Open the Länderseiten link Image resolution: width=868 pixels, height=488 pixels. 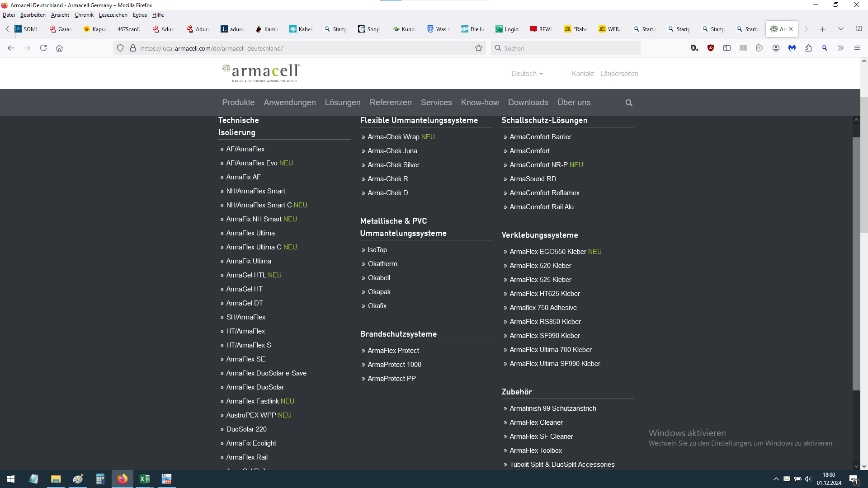pyautogui.click(x=619, y=74)
